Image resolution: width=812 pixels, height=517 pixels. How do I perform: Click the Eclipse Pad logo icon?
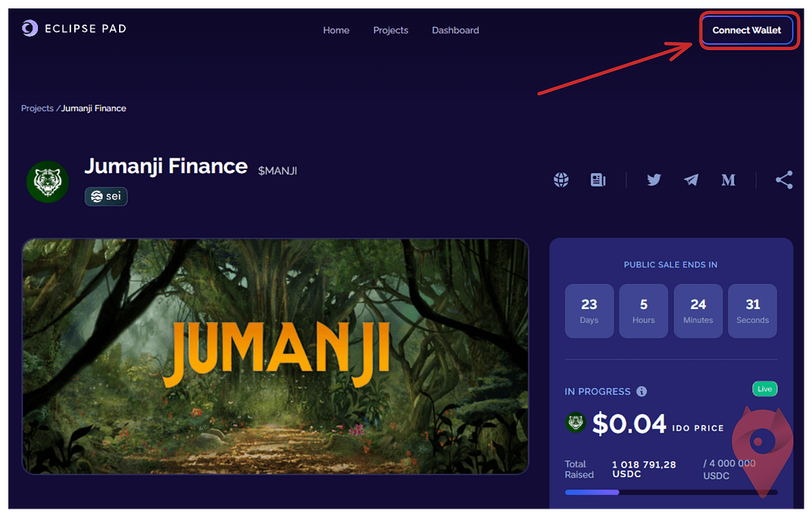point(30,29)
